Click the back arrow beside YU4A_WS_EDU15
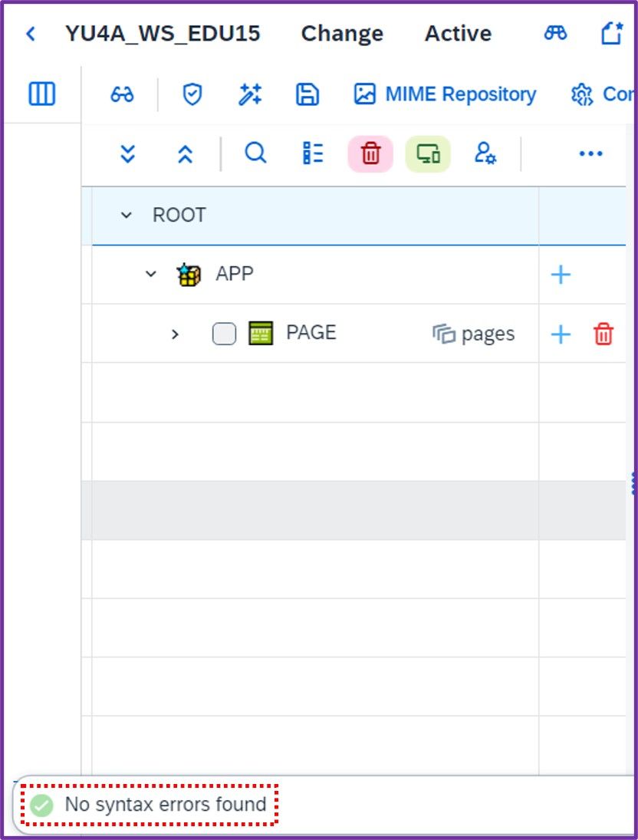This screenshot has width=638, height=840. 31,34
